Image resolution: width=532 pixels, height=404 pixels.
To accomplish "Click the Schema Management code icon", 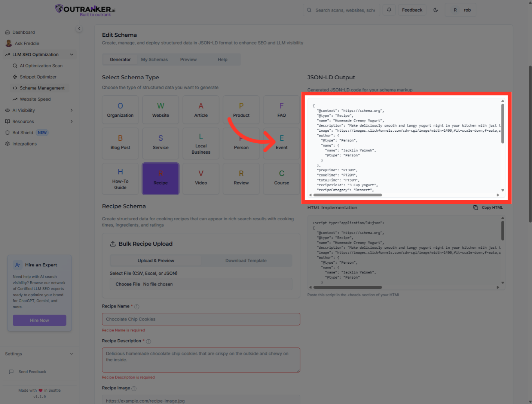I will tap(15, 88).
